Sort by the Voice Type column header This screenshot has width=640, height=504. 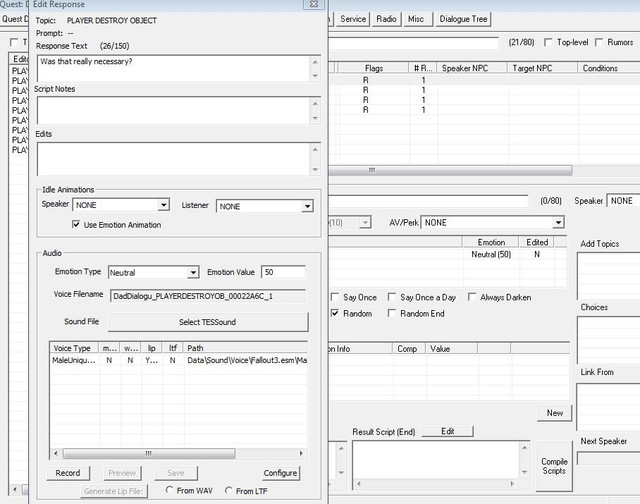[x=74, y=348]
